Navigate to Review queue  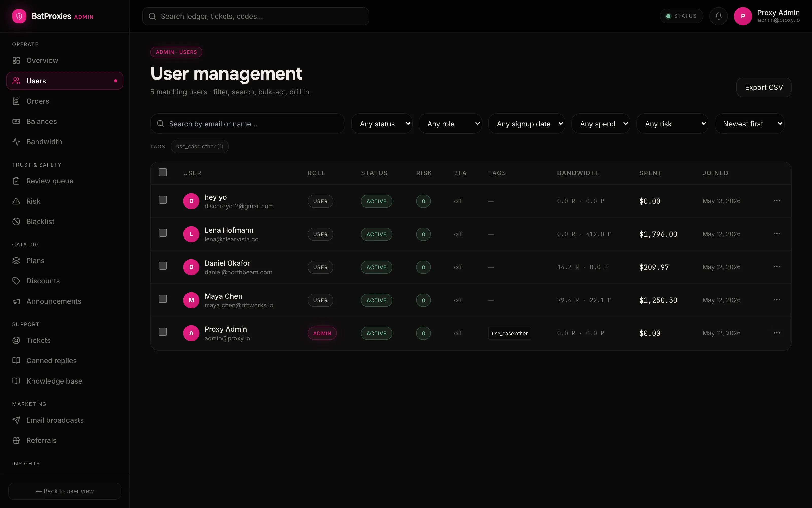64,181
